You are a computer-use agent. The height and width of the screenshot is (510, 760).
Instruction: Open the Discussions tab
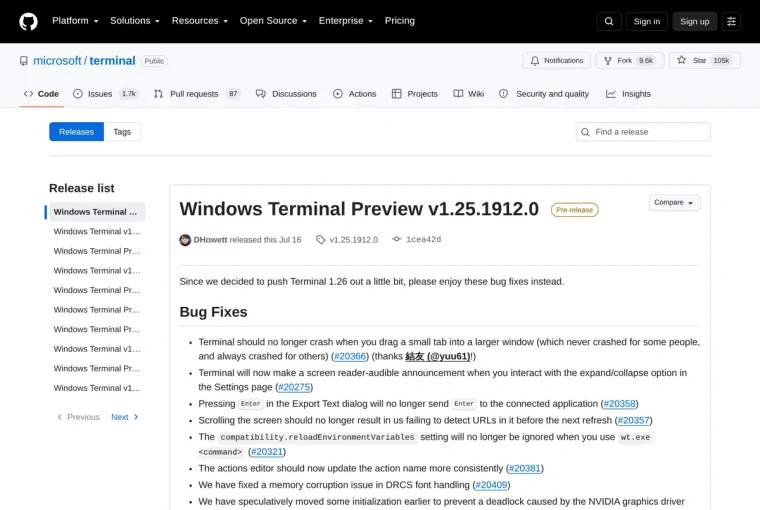tap(286, 94)
